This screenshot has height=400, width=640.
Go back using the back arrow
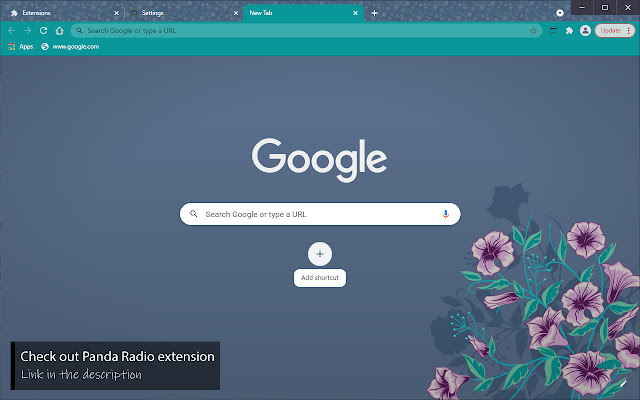pos(11,31)
